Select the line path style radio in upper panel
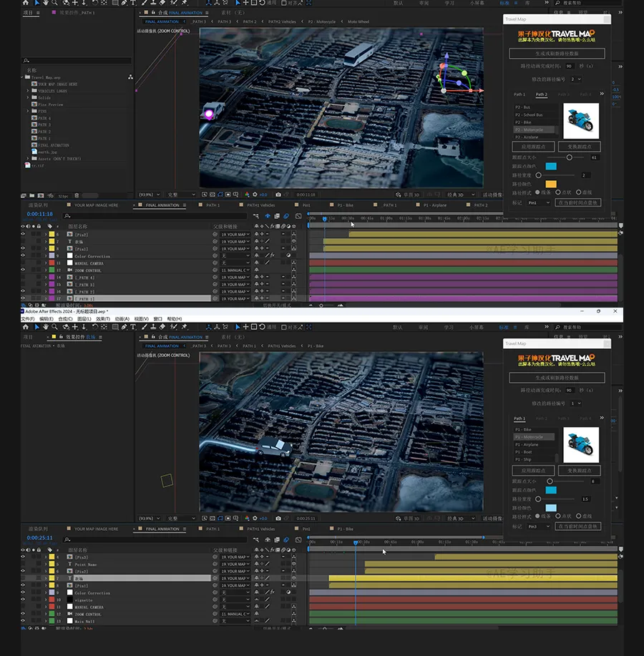Screen dimensions: 644x656 (537, 192)
